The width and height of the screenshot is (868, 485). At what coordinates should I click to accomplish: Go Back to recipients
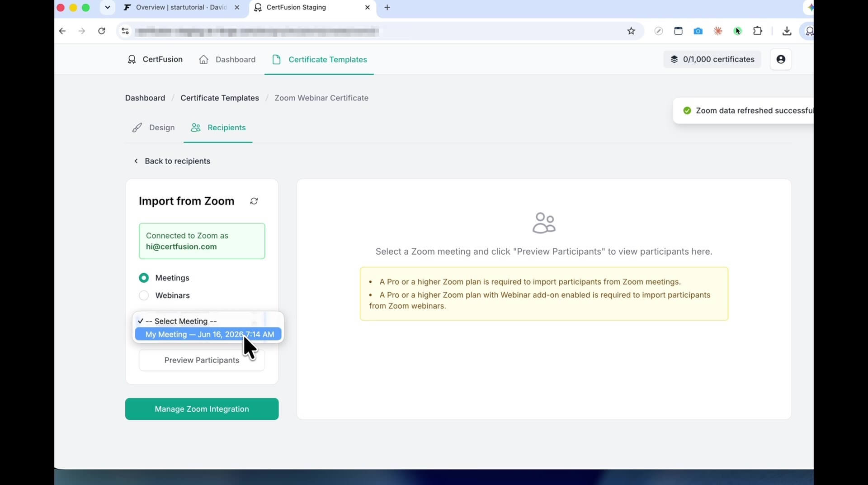[172, 161]
